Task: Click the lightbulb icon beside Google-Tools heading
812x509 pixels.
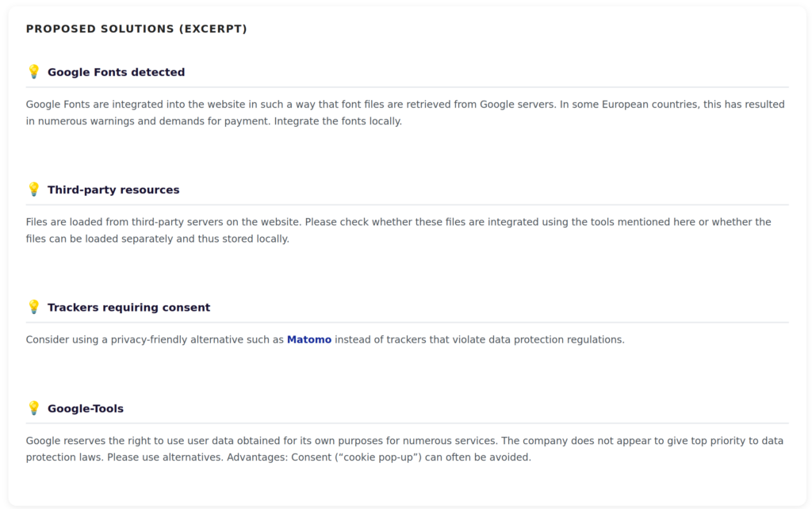Action: point(33,408)
